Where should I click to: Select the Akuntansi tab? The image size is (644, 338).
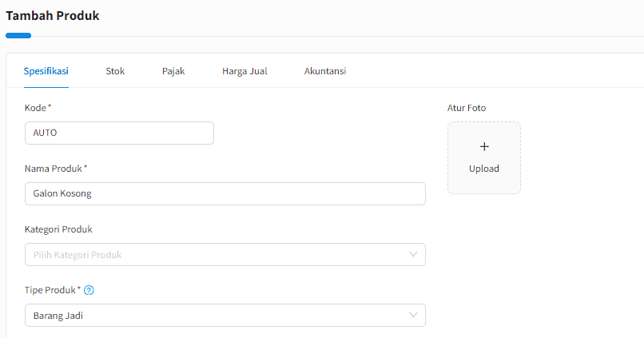pyautogui.click(x=325, y=71)
